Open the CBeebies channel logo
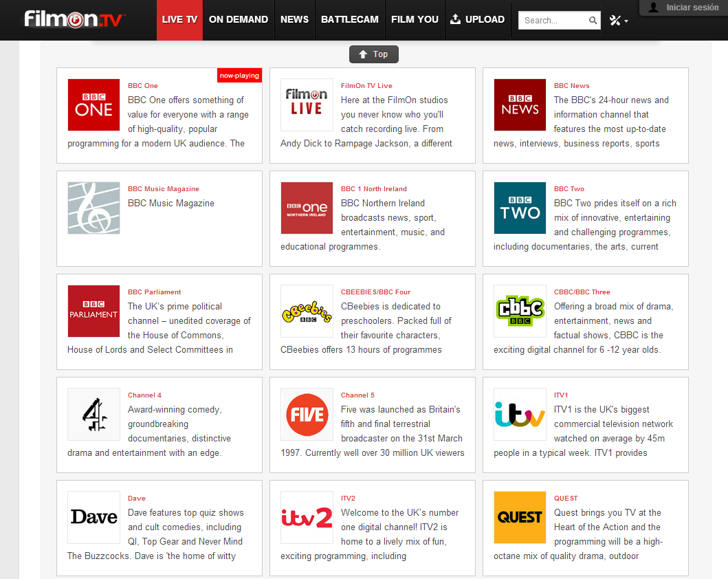The image size is (728, 579). pos(307,311)
